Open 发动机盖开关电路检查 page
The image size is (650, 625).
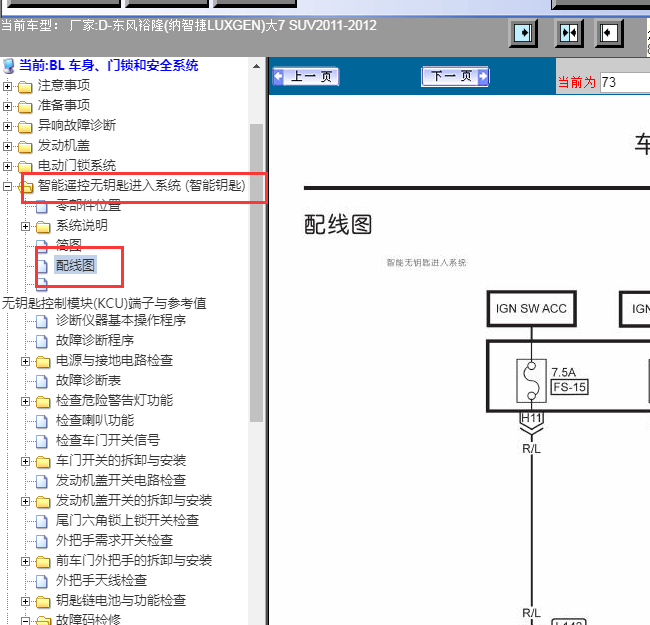click(121, 481)
